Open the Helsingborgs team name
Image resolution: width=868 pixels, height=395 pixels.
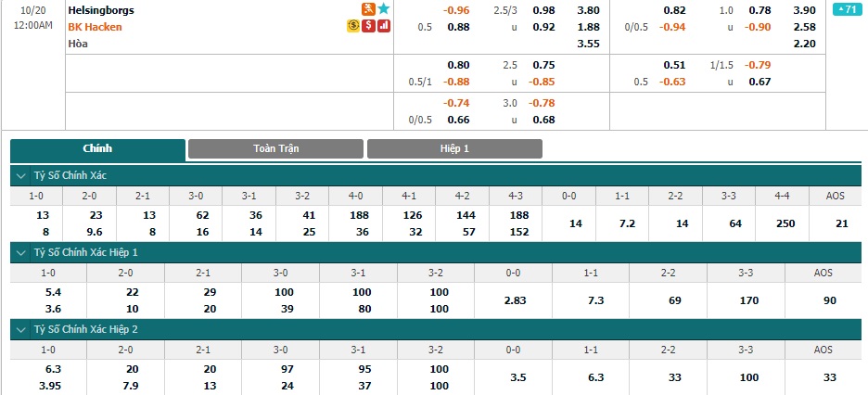pos(101,10)
